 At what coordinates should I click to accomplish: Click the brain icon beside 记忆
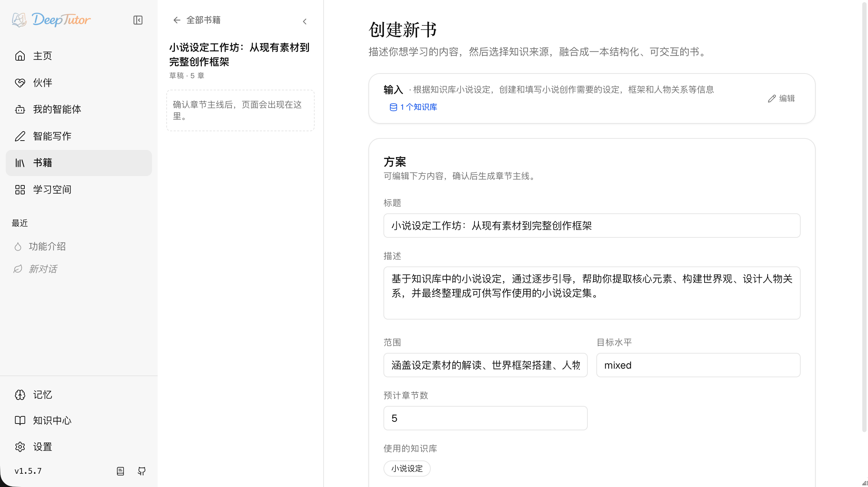20,394
